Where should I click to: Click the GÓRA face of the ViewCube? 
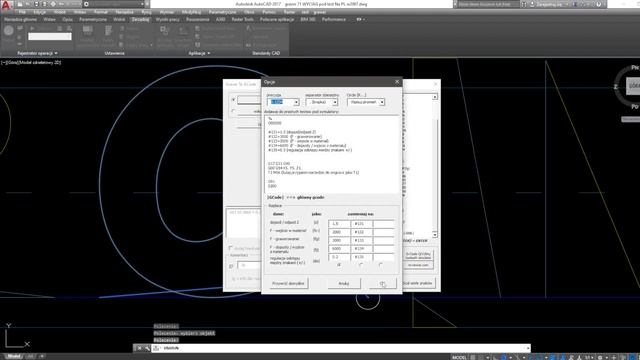(x=634, y=86)
